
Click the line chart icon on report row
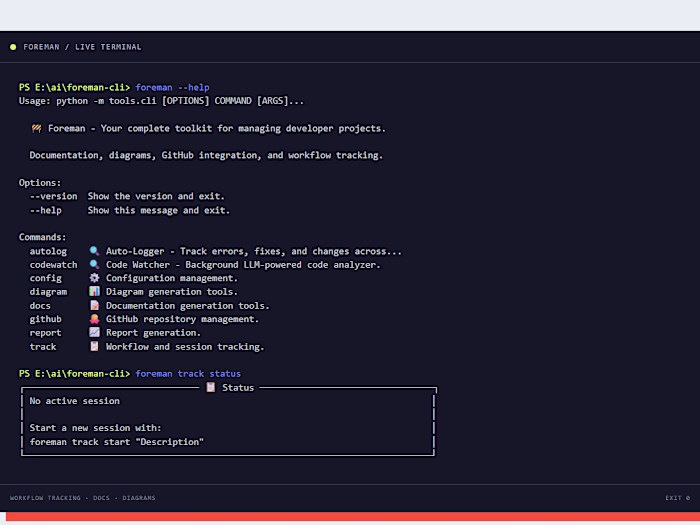click(x=94, y=333)
